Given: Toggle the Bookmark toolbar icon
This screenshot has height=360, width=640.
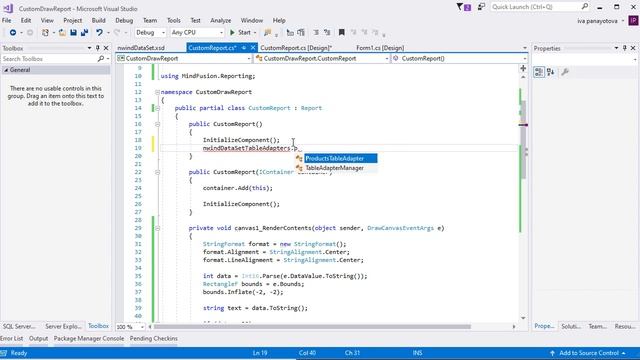Looking at the screenshot, I should (342, 32).
